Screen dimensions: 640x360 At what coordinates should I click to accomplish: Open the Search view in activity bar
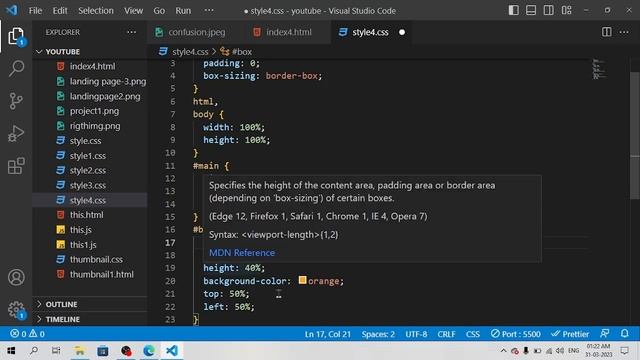(16, 69)
